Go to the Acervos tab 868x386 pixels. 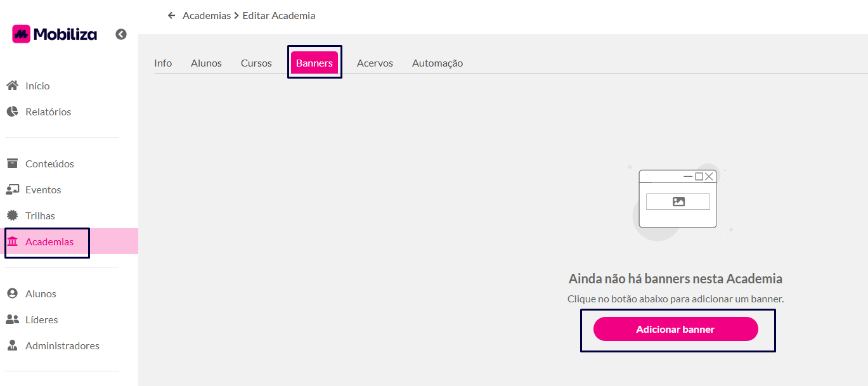click(375, 63)
